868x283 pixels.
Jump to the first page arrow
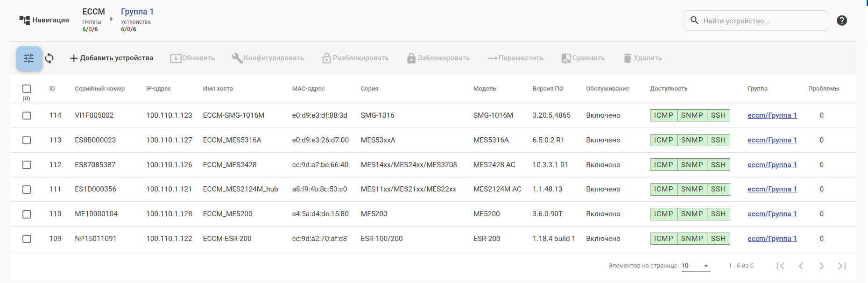pyautogui.click(x=780, y=266)
